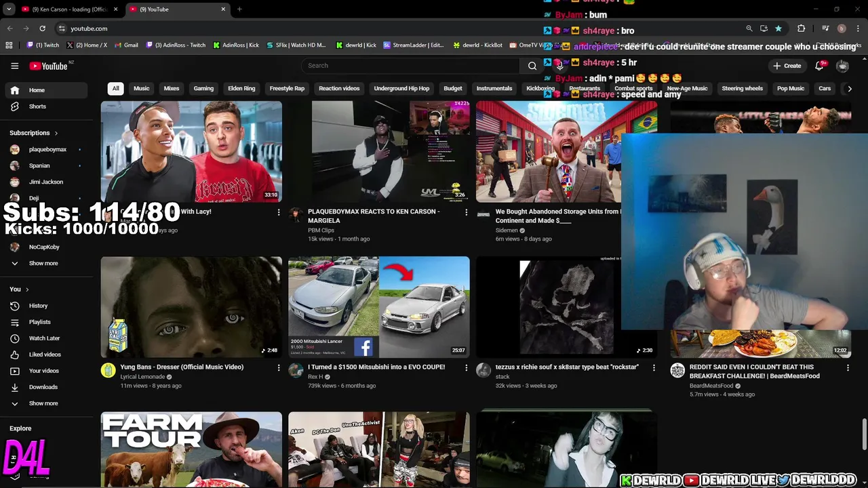
Task: Show more items under Downloads
Action: click(x=44, y=403)
